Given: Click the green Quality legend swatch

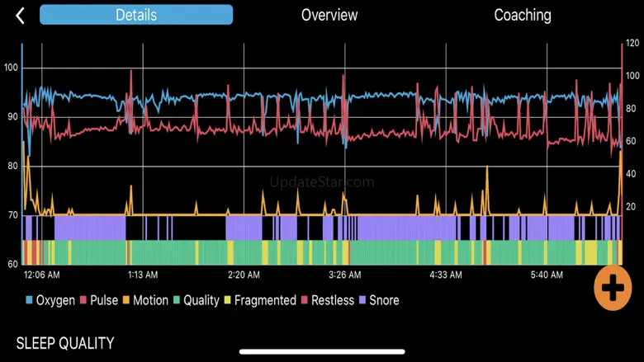Looking at the screenshot, I should (177, 300).
